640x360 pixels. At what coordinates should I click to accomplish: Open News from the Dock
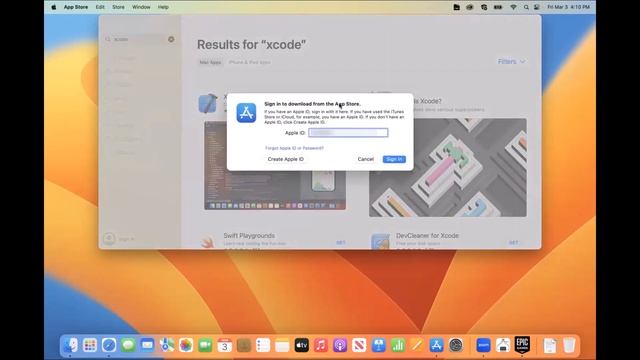point(359,345)
